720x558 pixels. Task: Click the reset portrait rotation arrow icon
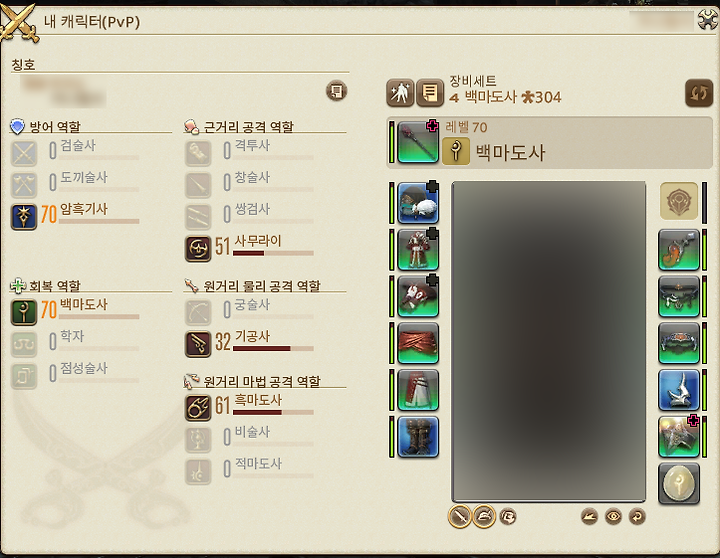pyautogui.click(x=637, y=517)
